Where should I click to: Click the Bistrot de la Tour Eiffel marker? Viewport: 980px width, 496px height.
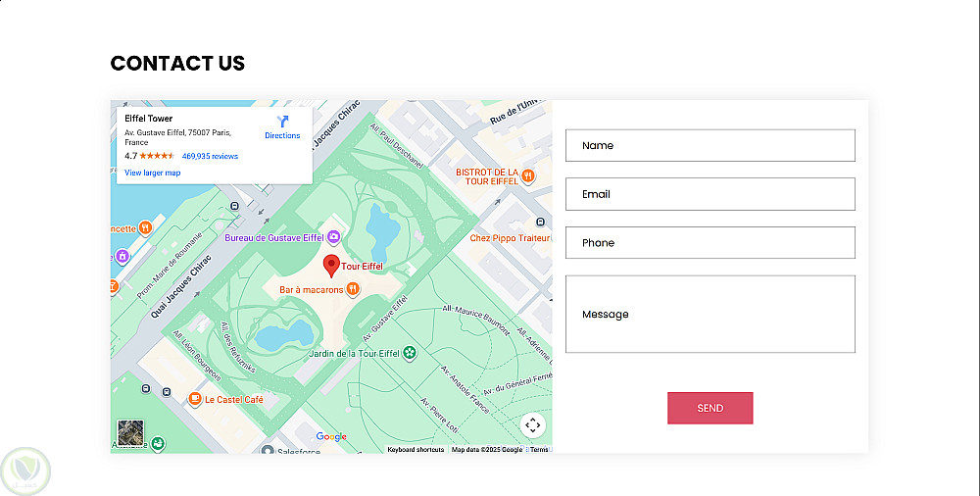tap(528, 176)
